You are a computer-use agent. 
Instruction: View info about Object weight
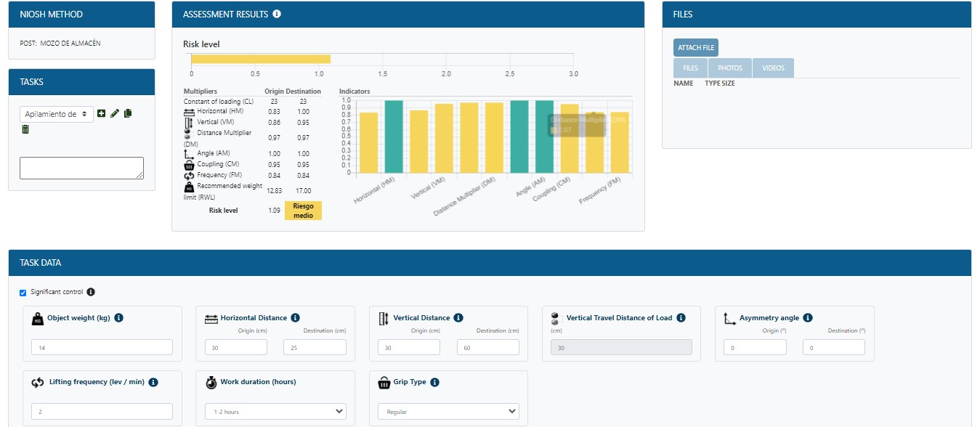(x=120, y=318)
